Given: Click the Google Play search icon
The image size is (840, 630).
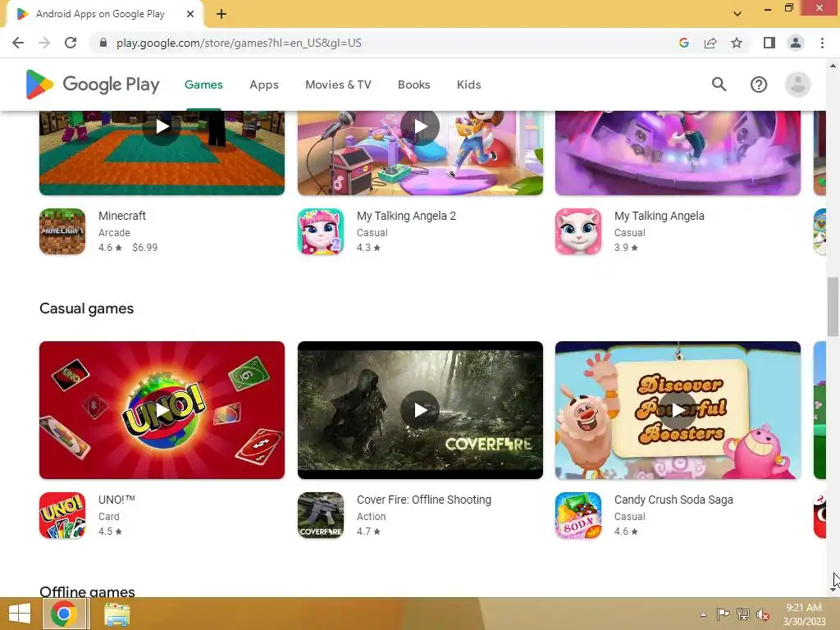Looking at the screenshot, I should 719,84.
